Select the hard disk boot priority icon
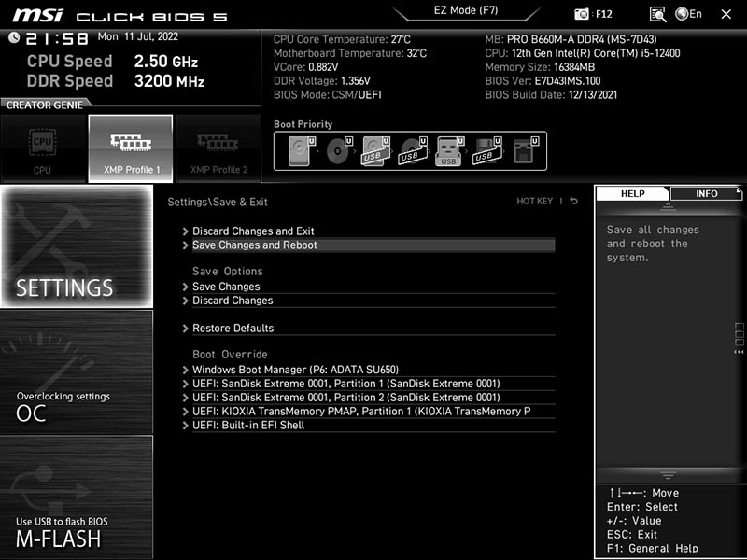Image resolution: width=747 pixels, height=560 pixels. (x=302, y=150)
